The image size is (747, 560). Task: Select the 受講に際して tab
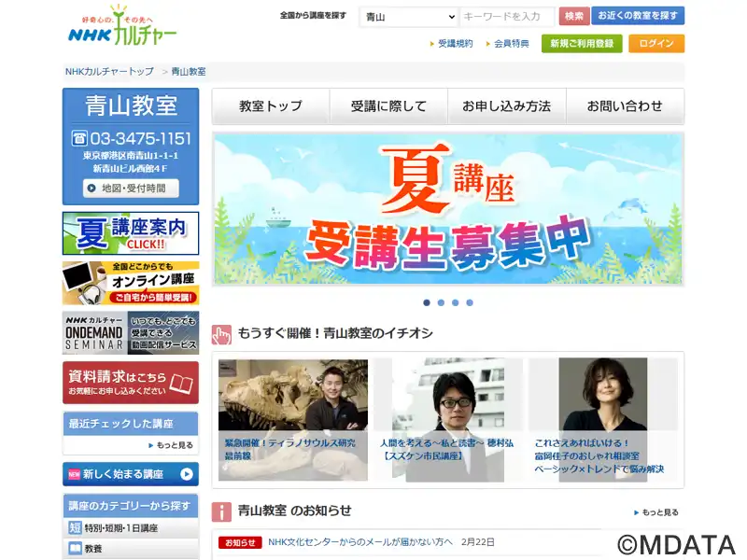tap(388, 106)
